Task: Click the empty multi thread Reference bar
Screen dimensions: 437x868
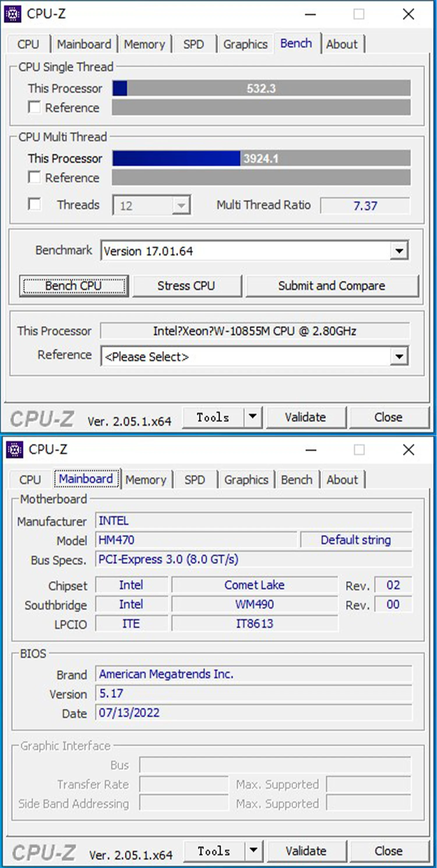Action: pyautogui.click(x=261, y=177)
